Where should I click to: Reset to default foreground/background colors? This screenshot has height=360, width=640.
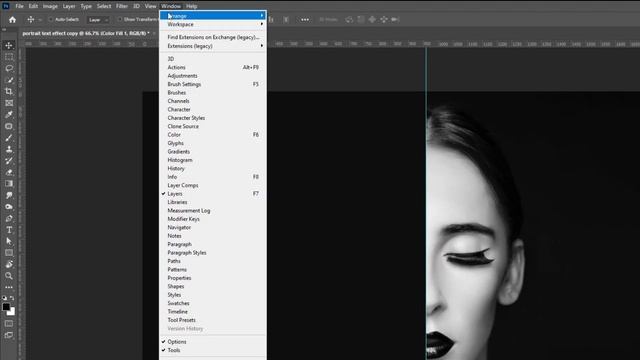4,298
